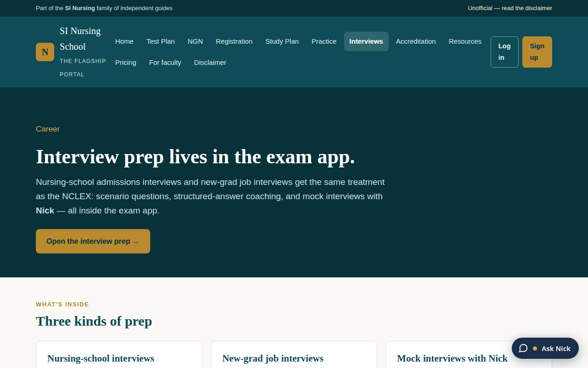
Task: Click the 'Three kinds of prep' heading
Action: click(94, 321)
